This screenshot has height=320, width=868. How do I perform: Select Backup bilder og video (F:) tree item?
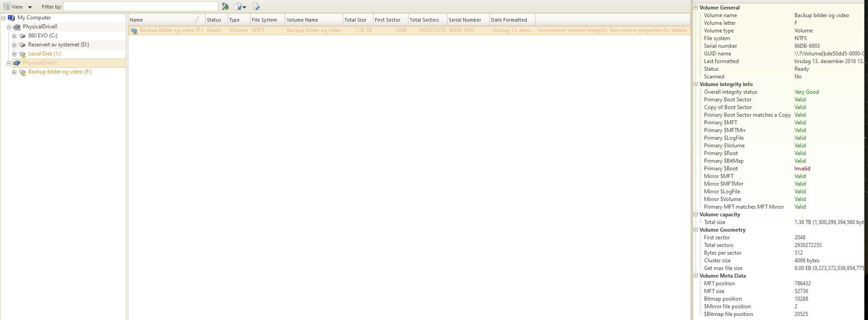tap(60, 72)
